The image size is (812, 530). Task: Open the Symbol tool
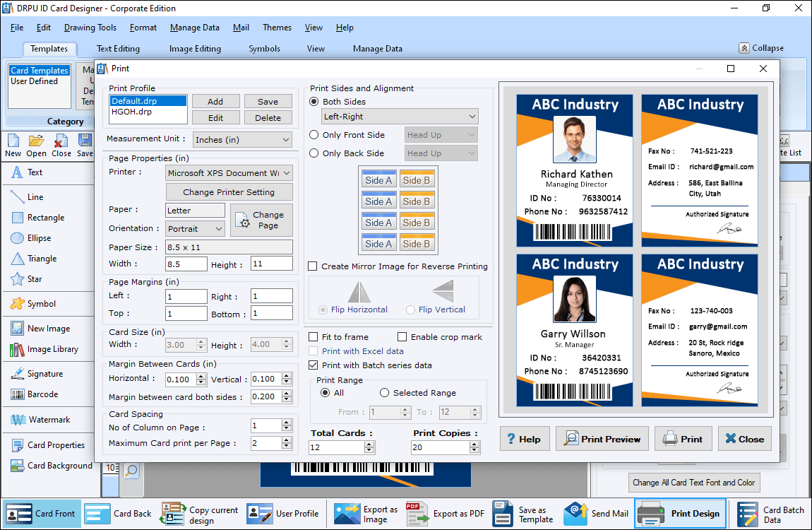point(34,304)
